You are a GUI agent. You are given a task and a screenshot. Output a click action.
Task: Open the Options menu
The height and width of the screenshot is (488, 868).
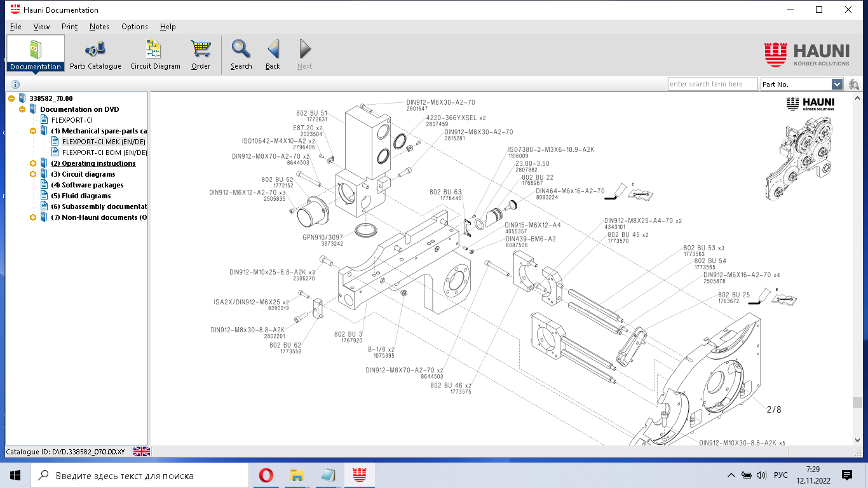tap(135, 27)
